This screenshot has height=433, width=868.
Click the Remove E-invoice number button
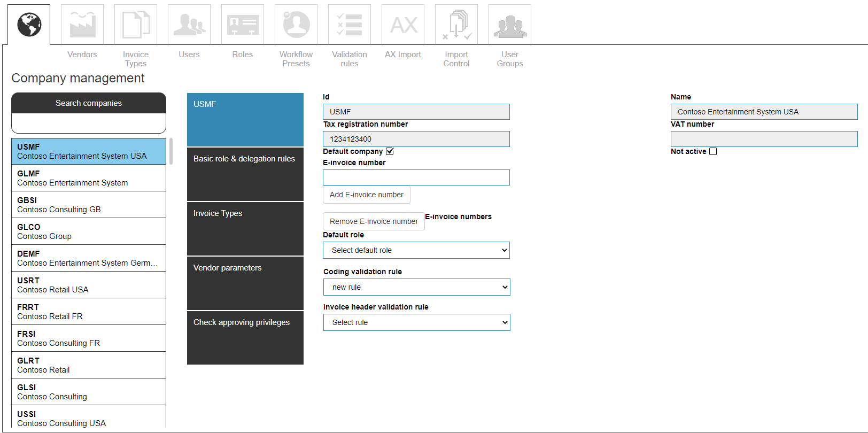pos(374,221)
